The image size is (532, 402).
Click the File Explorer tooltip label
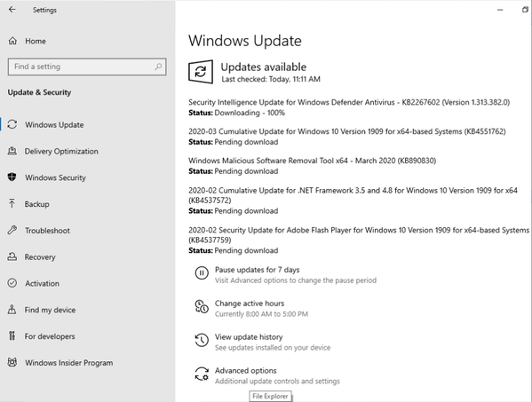click(270, 396)
